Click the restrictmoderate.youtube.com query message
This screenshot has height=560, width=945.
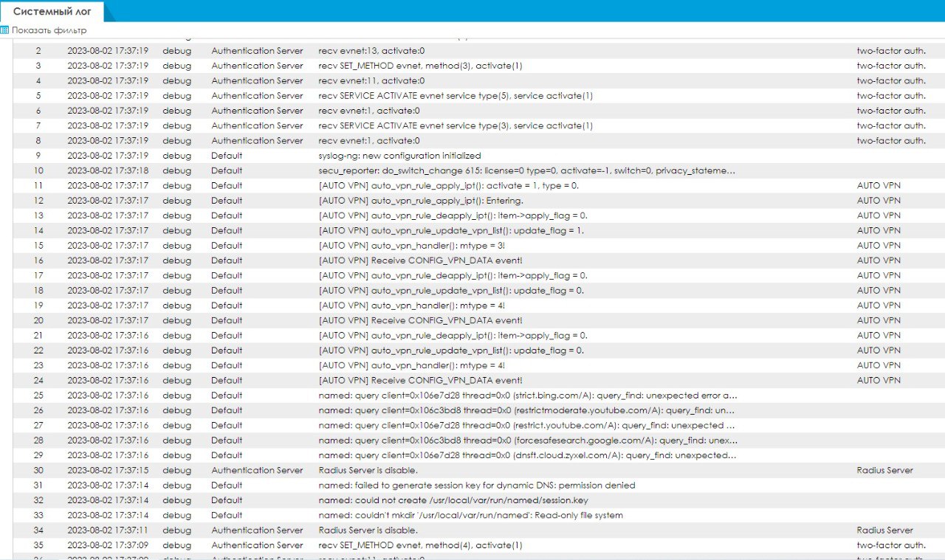[x=527, y=410]
